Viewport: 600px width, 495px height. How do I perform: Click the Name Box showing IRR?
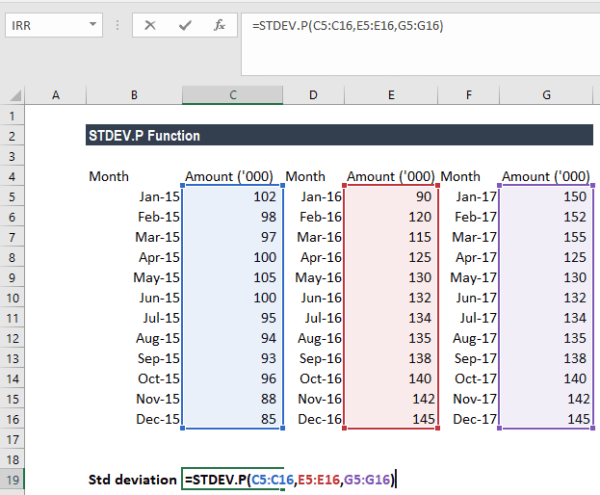(x=54, y=25)
